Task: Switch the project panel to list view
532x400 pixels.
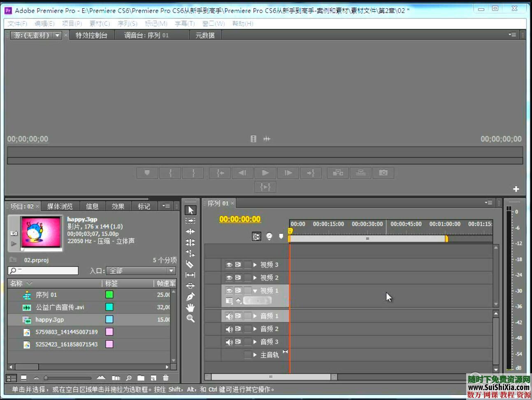Action: (12, 377)
